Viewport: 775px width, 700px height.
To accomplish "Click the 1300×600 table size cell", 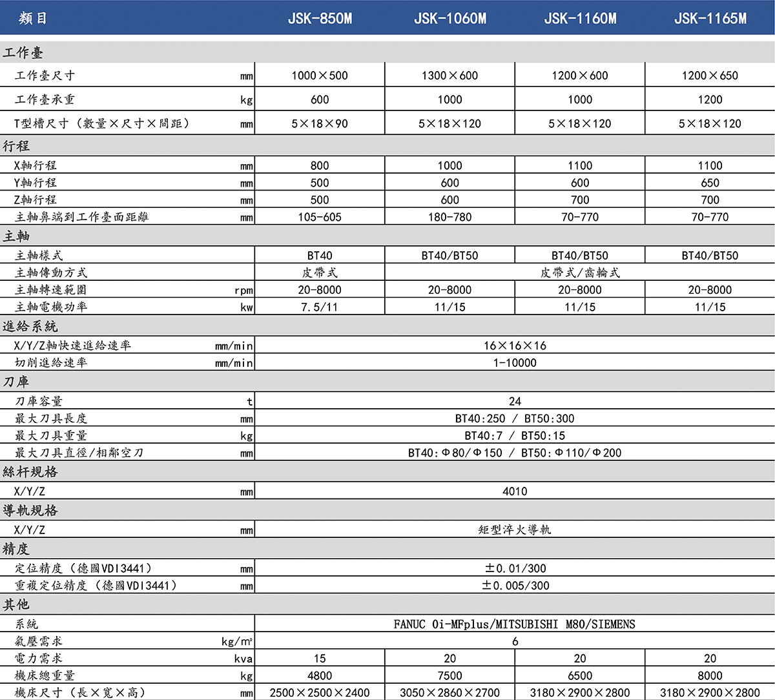I will click(450, 76).
